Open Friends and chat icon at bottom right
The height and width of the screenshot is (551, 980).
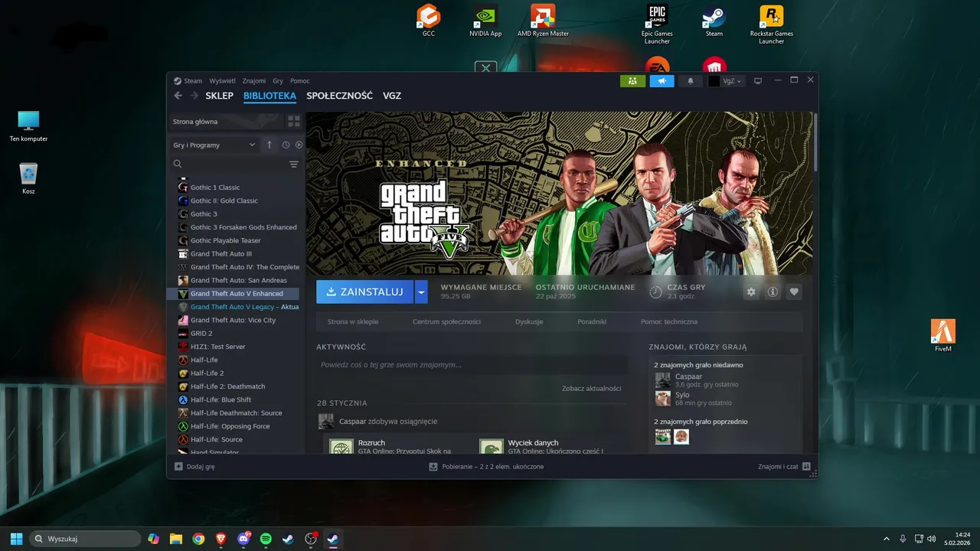tap(806, 466)
